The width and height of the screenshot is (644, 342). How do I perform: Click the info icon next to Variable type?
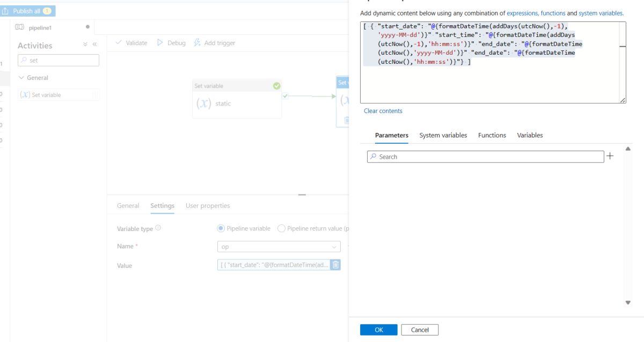(x=158, y=228)
